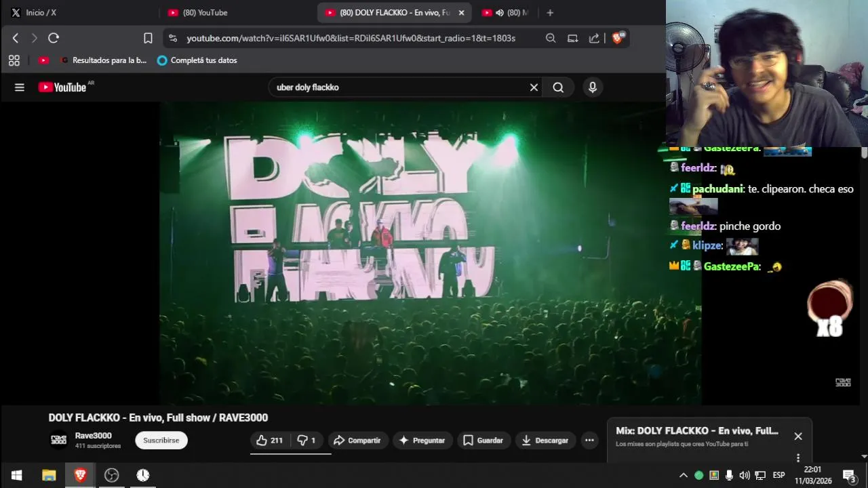Open OBS Studio from the taskbar

(112, 475)
